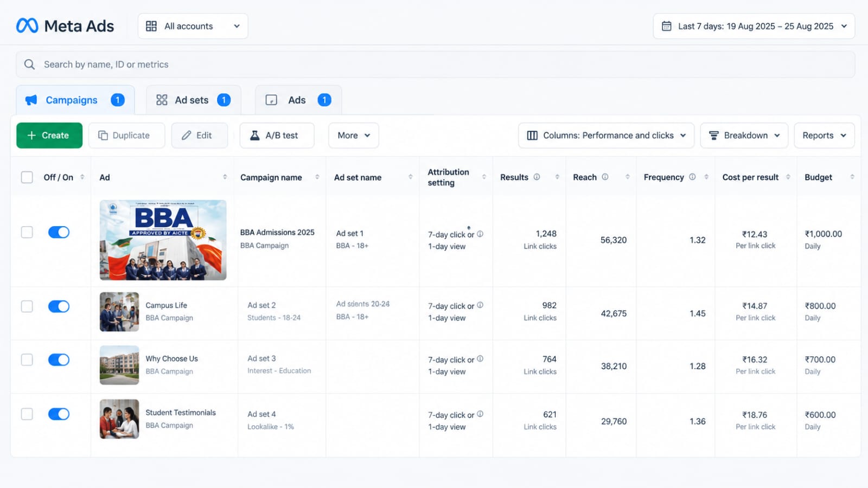Screen dimensions: 868x488
Task: Switch to the Campaigns tab
Action: pos(75,100)
